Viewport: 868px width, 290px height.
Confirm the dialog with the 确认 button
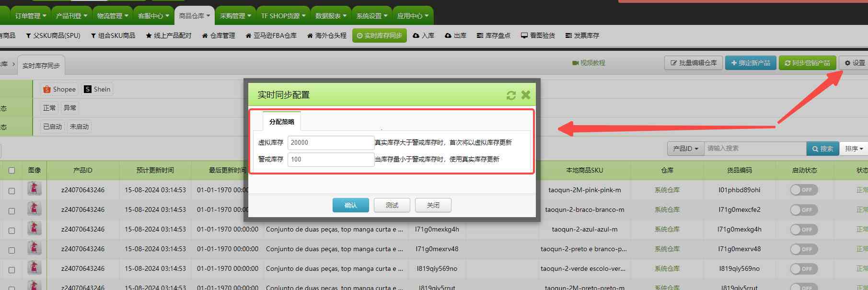click(351, 205)
